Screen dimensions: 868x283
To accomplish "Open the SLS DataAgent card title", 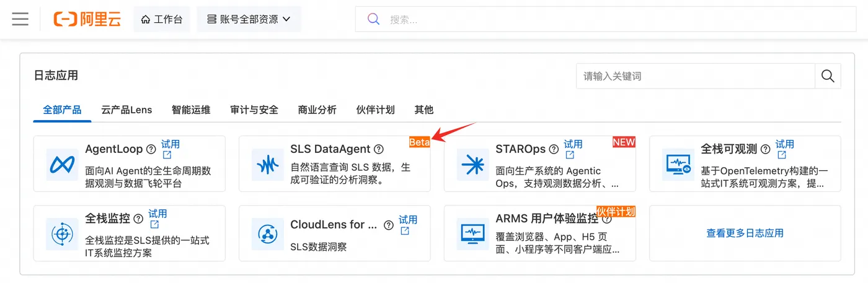I will 330,149.
